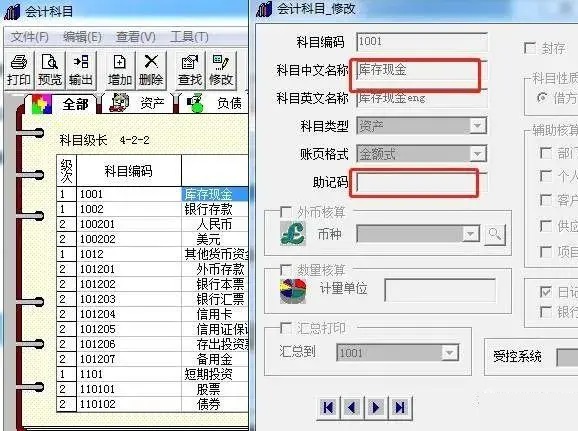Open the 查看(V) menu
This screenshot has height=431, width=578.
pyautogui.click(x=136, y=37)
